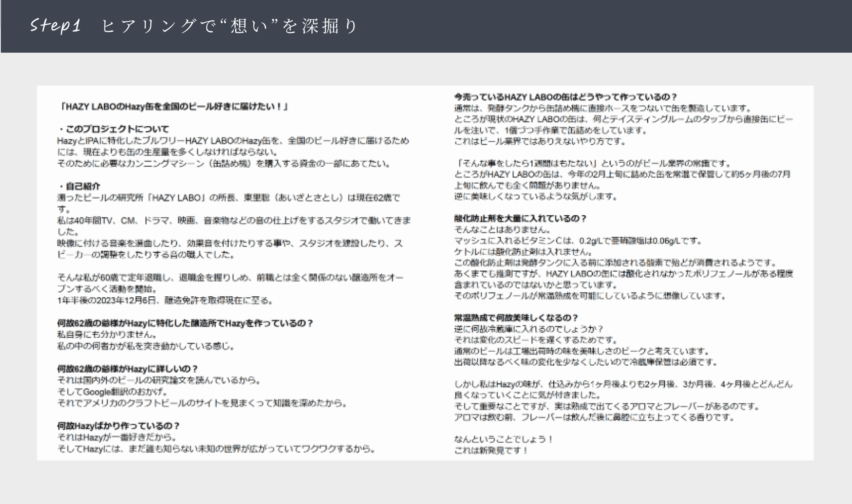Click the line starting "濁ったビールの研究所「HAZY LABO」"

229,198
